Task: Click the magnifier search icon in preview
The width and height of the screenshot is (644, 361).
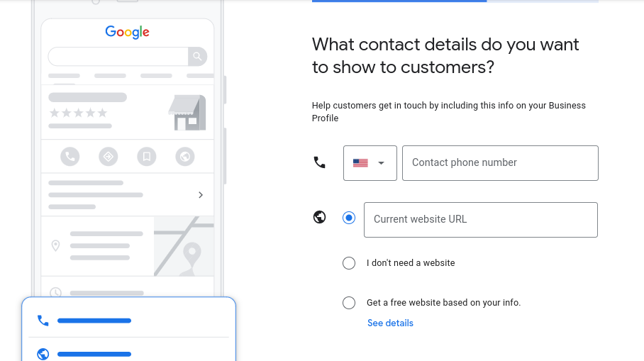Action: click(x=198, y=56)
